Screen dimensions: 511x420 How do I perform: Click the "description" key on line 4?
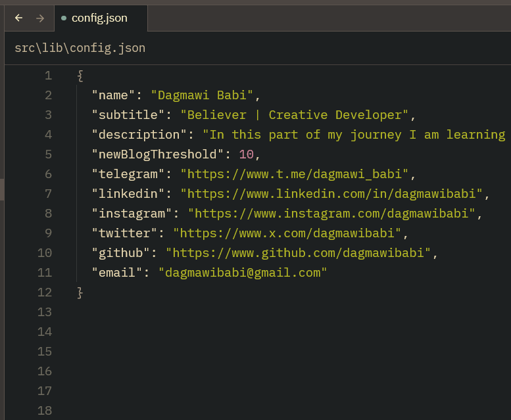pos(139,135)
